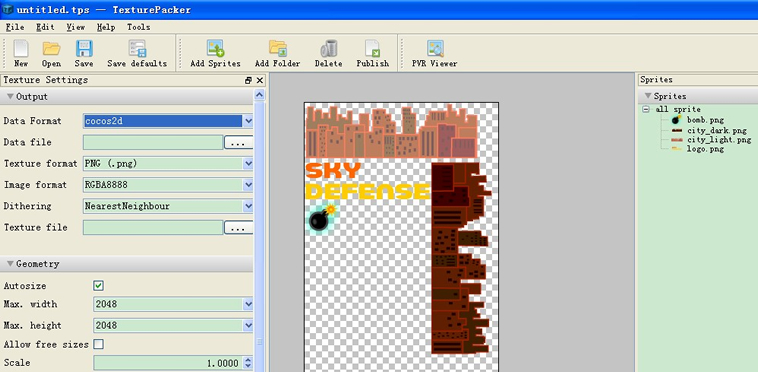Click the New file toolbar icon
The width and height of the screenshot is (758, 372).
21,48
